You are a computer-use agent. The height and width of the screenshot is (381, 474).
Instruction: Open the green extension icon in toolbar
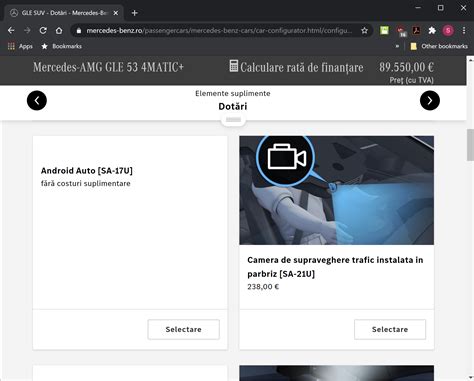click(384, 31)
